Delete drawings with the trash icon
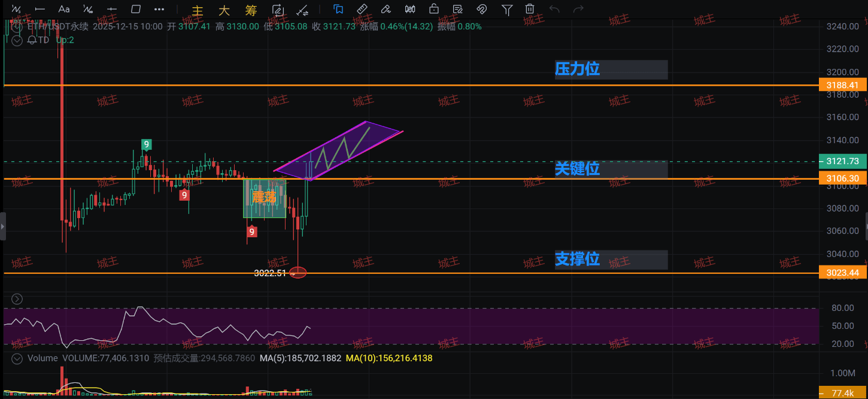 530,9
